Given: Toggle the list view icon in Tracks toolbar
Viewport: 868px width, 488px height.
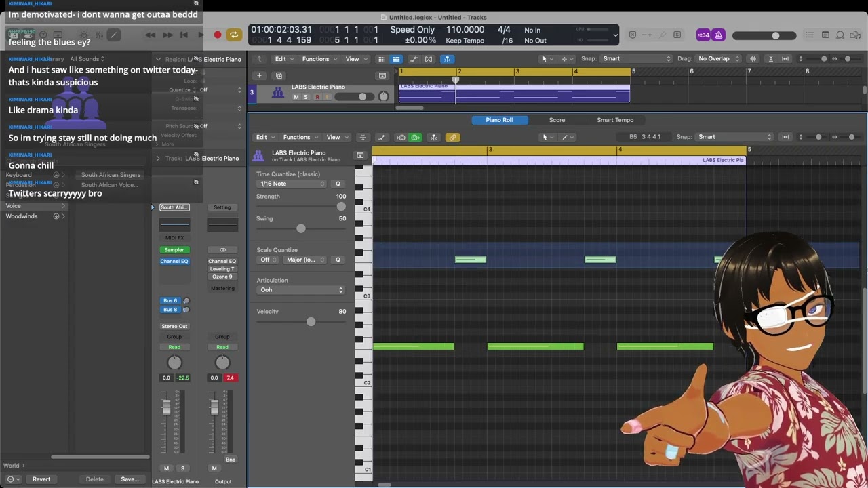Looking at the screenshot, I should pyautogui.click(x=396, y=59).
